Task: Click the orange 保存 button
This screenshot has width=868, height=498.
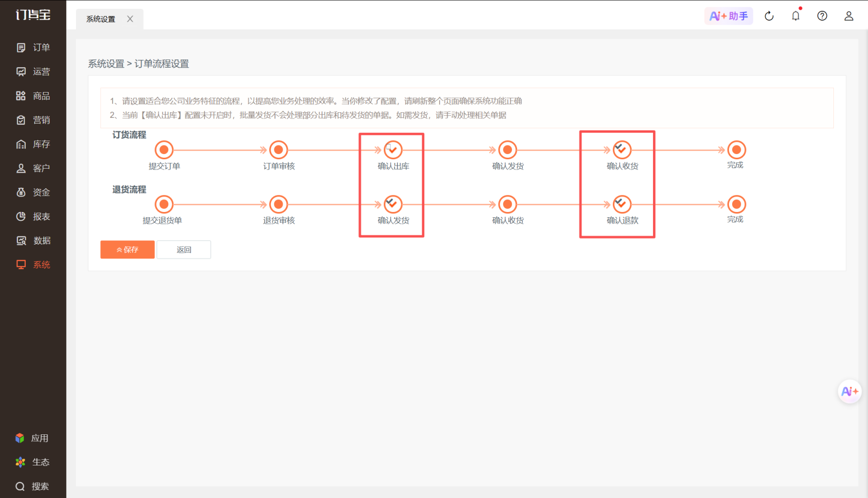Action: coord(128,250)
